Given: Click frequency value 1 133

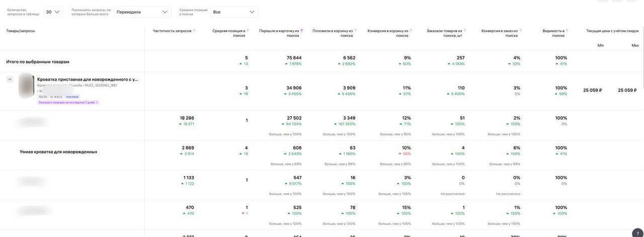Looking at the screenshot, I should (189, 178).
